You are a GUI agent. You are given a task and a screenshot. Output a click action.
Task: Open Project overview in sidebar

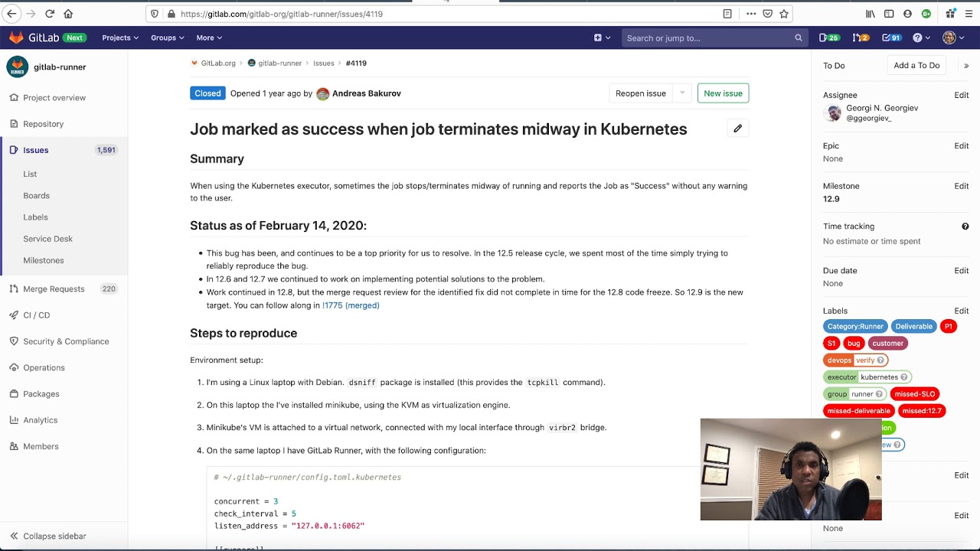[x=47, y=98]
